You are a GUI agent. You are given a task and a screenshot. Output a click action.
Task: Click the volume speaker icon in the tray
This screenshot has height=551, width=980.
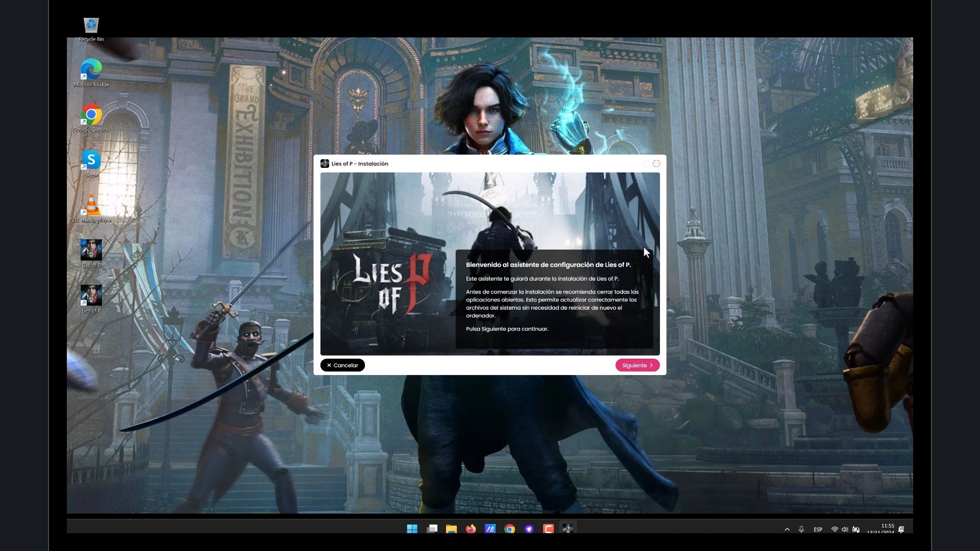point(845,530)
